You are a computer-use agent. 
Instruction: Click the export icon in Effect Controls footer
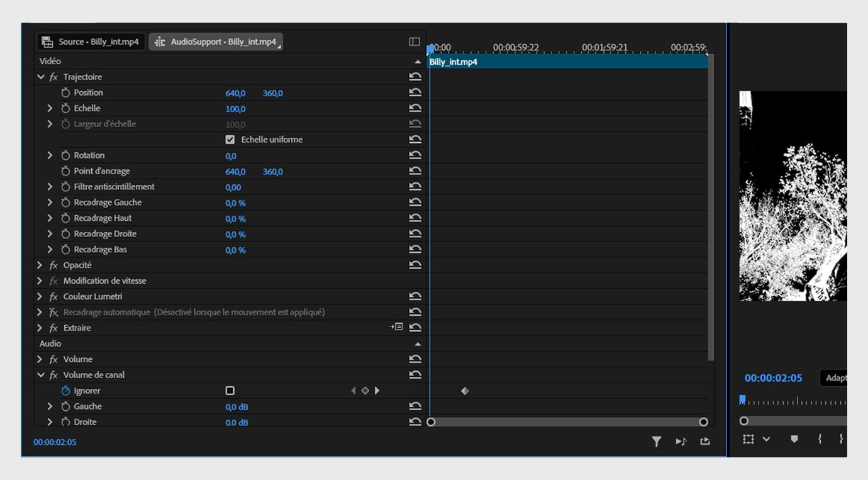coord(705,442)
